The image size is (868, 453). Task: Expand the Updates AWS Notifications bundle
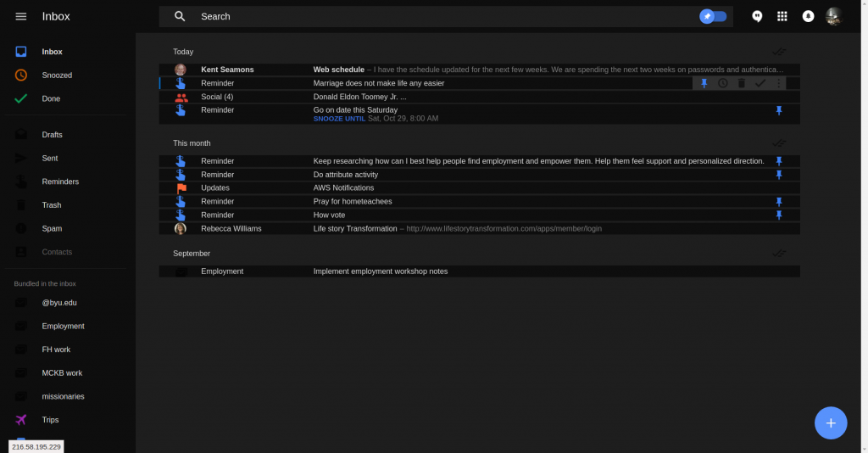(480, 187)
